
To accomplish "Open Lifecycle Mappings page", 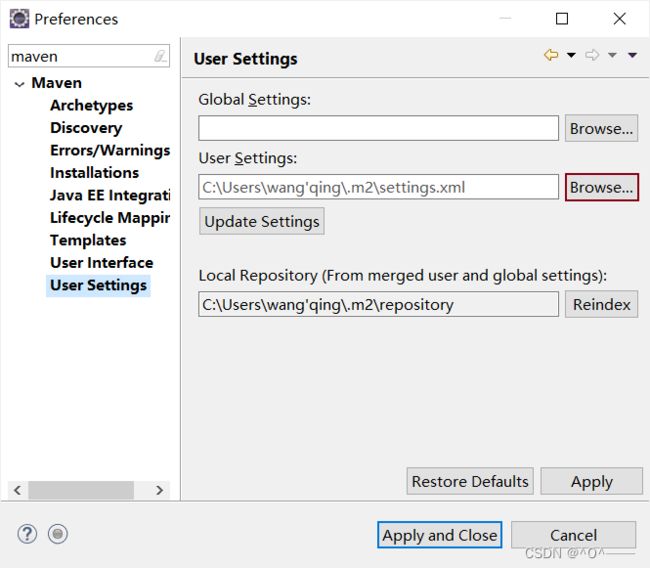I will [x=110, y=218].
